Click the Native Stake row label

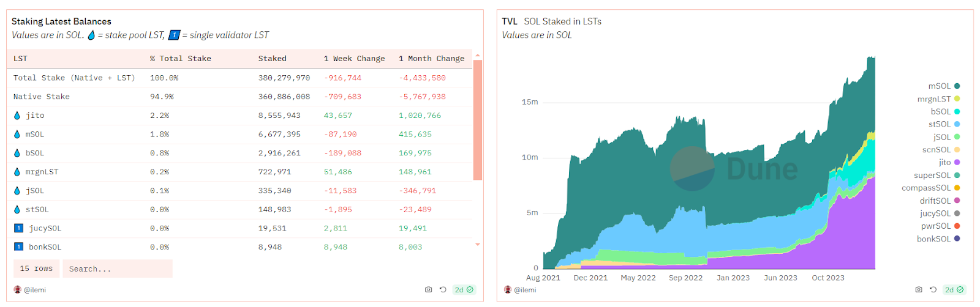tap(42, 97)
